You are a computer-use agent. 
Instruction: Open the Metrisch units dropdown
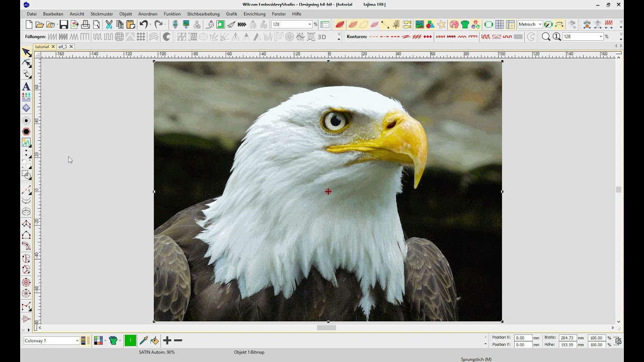click(540, 25)
